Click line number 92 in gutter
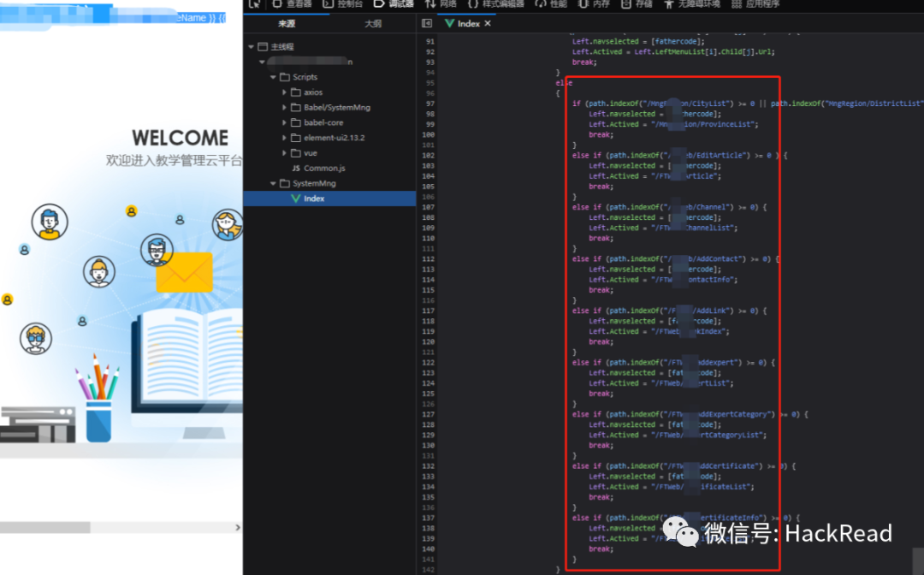924x575 pixels. pos(429,52)
